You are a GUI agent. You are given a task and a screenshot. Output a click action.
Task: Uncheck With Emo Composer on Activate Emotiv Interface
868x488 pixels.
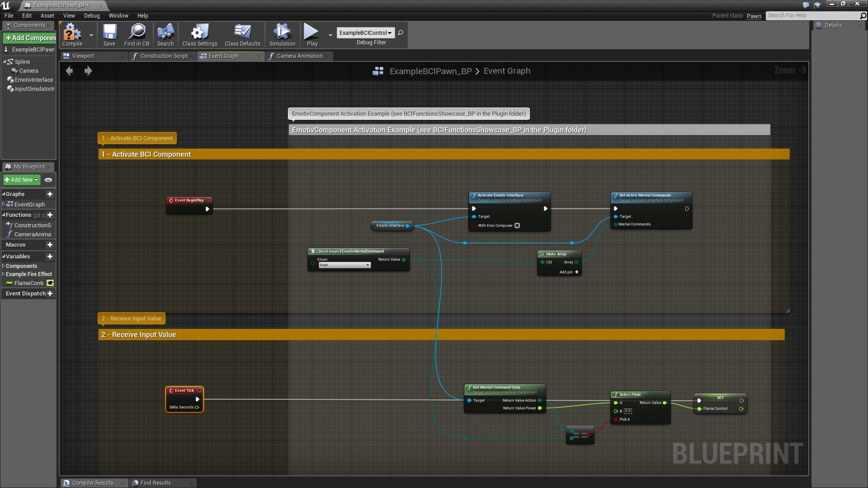[517, 225]
